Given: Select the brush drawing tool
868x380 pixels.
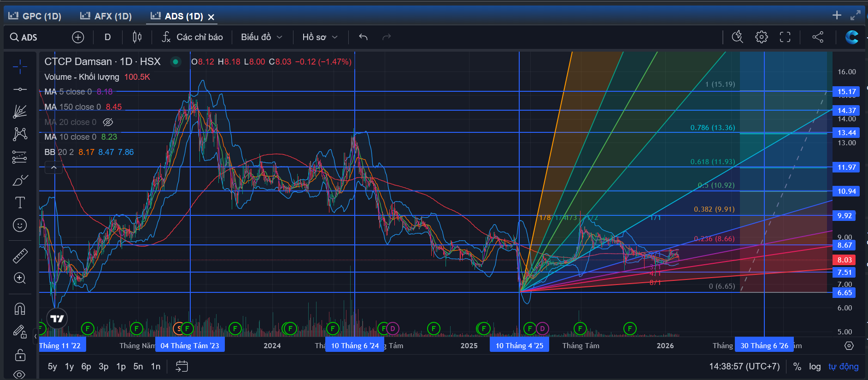Looking at the screenshot, I should pos(20,180).
